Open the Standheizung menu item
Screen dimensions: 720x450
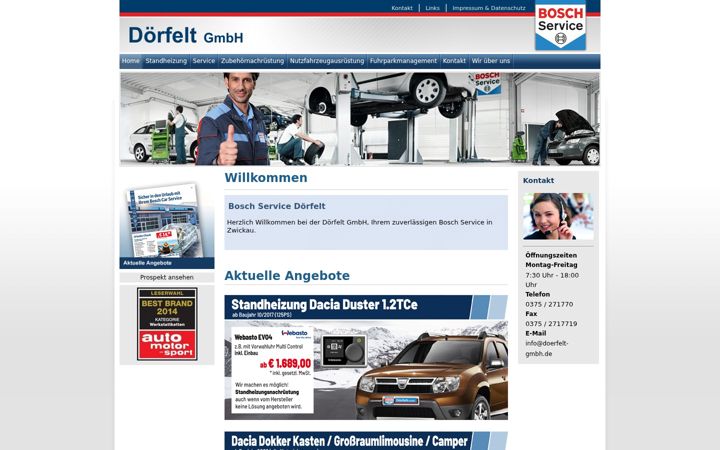166,61
